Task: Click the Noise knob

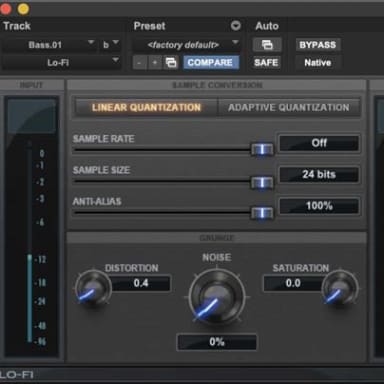Action: point(217,296)
